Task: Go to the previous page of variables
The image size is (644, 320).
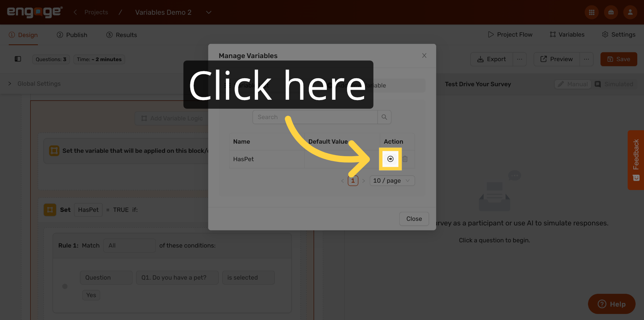Action: 342,181
